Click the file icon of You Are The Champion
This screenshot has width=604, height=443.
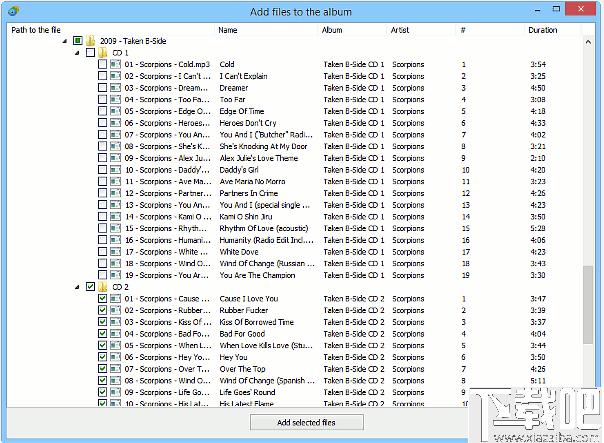pyautogui.click(x=115, y=275)
